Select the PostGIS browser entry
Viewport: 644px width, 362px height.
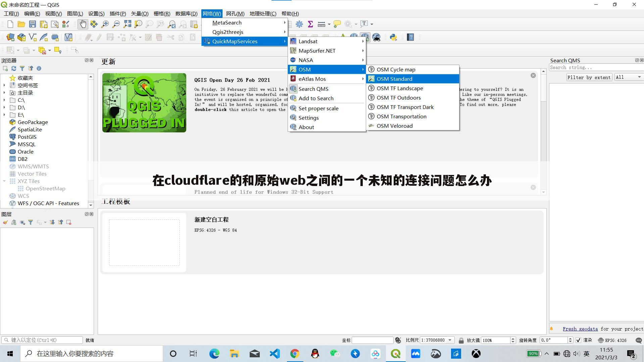click(27, 137)
